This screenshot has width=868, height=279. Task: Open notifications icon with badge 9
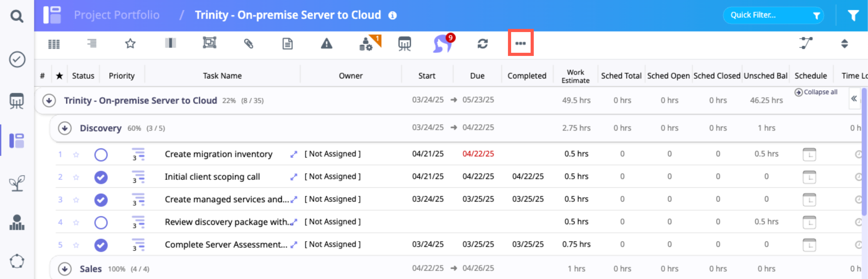[443, 44]
